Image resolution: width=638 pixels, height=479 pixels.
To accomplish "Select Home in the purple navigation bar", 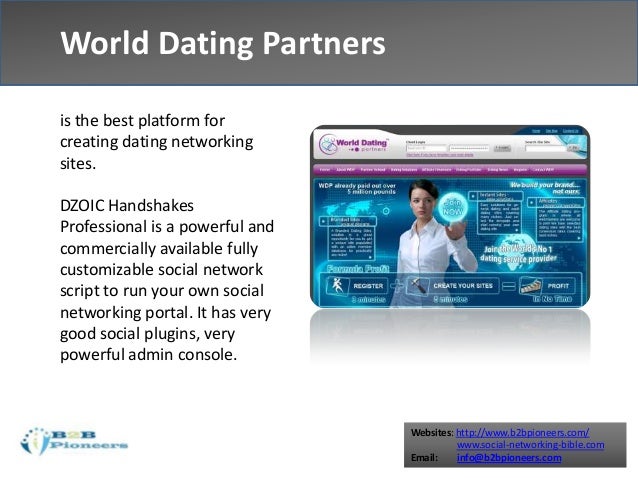I will click(325, 170).
